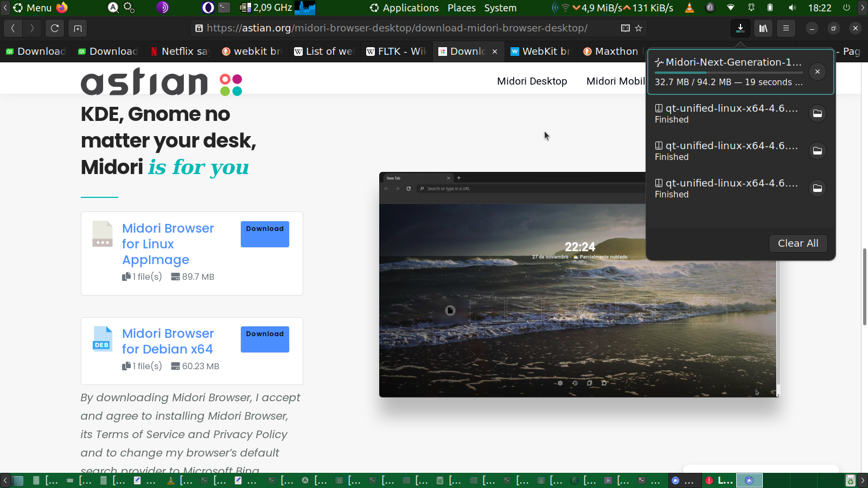
Task: Toggle reader mode in the address bar
Action: click(626, 28)
